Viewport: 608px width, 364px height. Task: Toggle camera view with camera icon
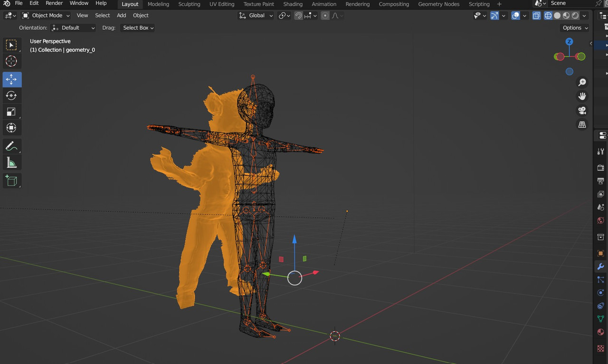point(582,111)
